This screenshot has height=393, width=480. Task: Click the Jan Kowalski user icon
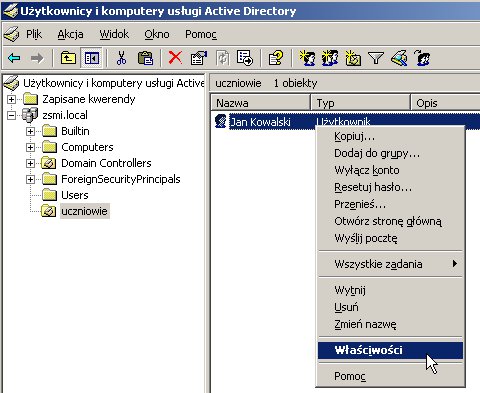(221, 121)
